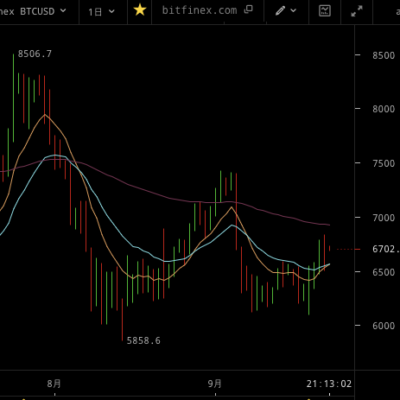Click the yellow favorite star icon
This screenshot has height=400, width=400.
(x=140, y=10)
